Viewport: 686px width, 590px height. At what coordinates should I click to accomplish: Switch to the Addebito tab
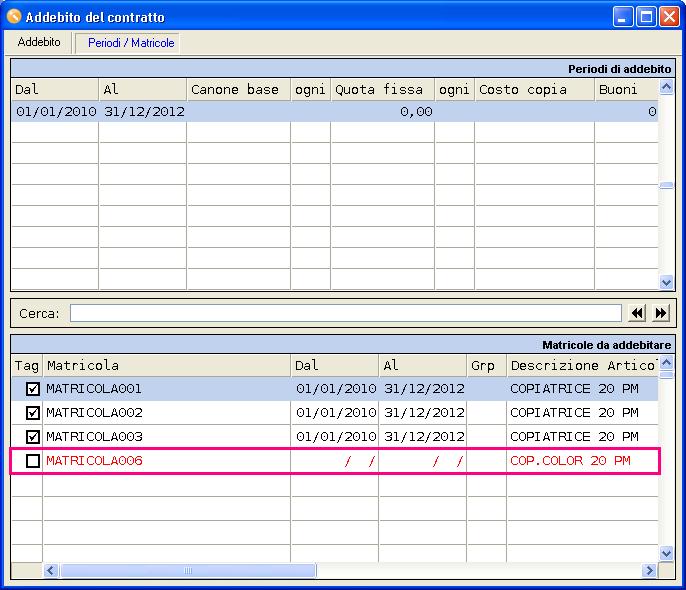tap(39, 43)
